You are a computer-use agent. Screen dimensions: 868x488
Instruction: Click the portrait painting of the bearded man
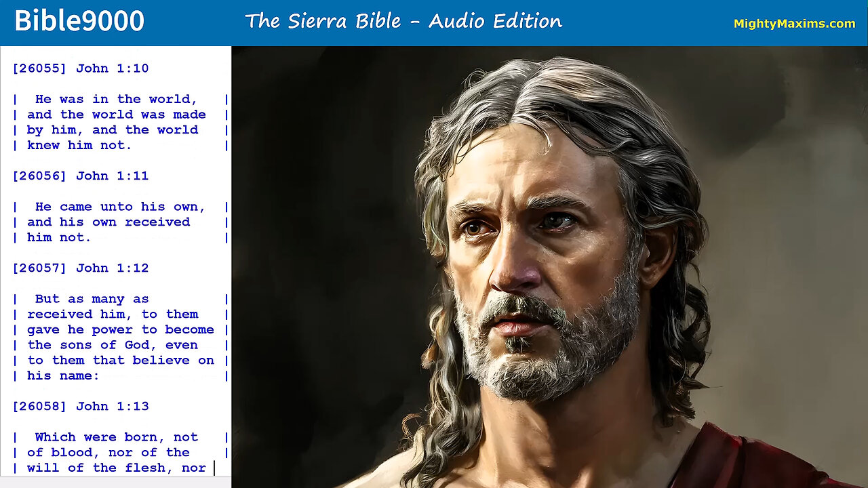[549, 267]
